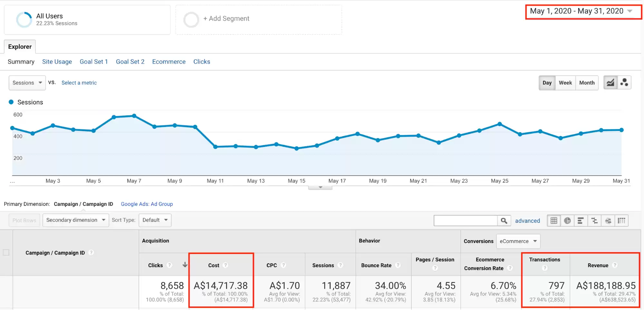The image size is (644, 310).
Task: Open the date range picker
Action: point(582,11)
